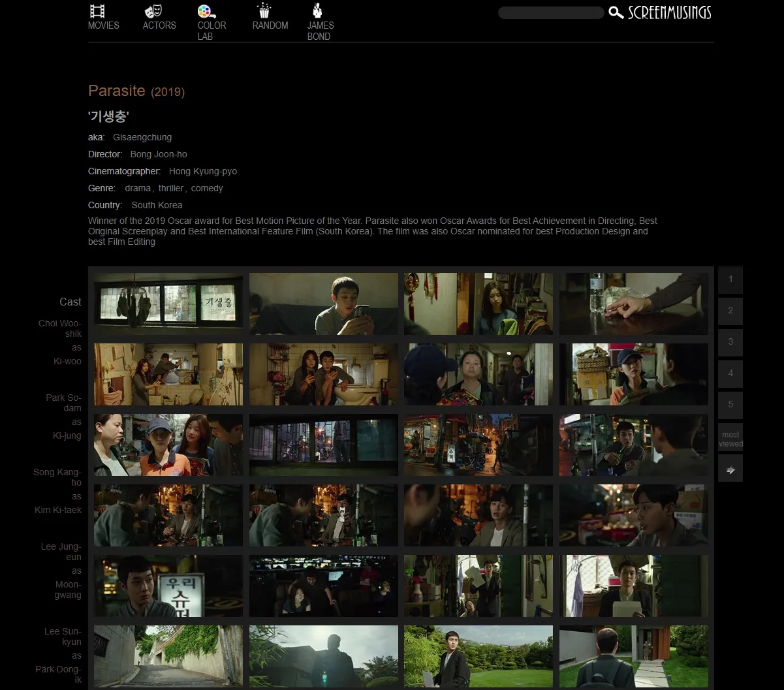784x690 pixels.
Task: Open the Actors theater masks icon
Action: click(153, 11)
